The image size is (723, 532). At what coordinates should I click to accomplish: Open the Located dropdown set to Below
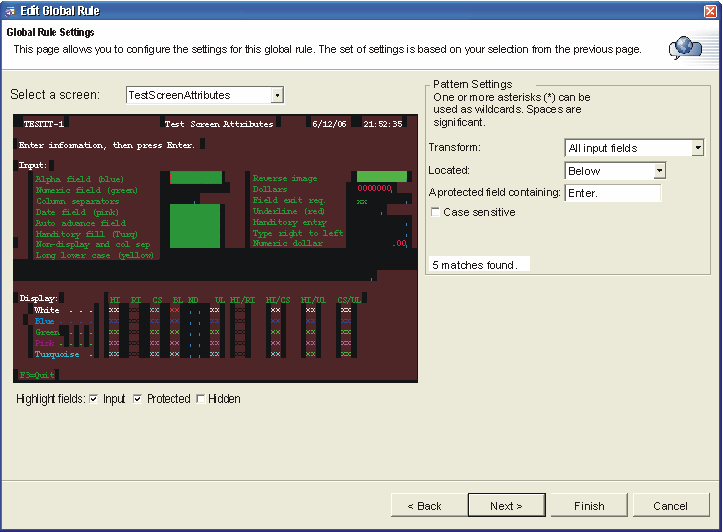click(659, 171)
